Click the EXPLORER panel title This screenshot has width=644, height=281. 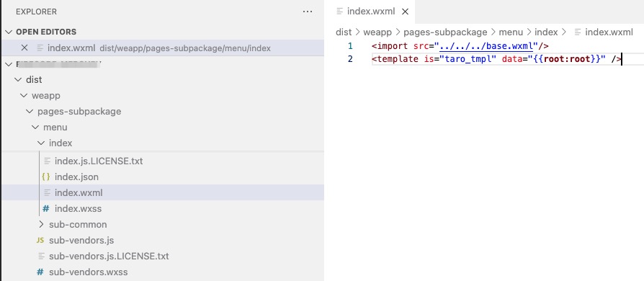(36, 12)
